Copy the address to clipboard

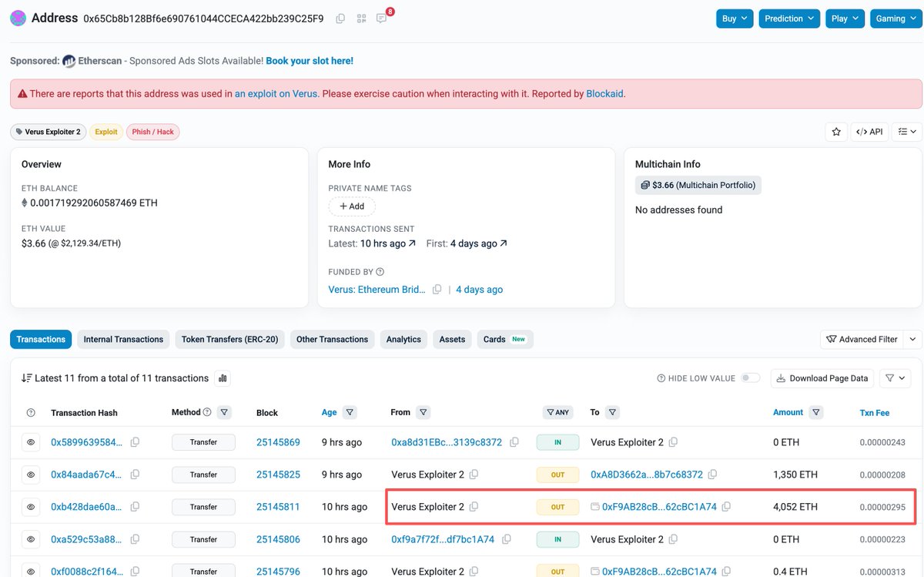pos(340,18)
